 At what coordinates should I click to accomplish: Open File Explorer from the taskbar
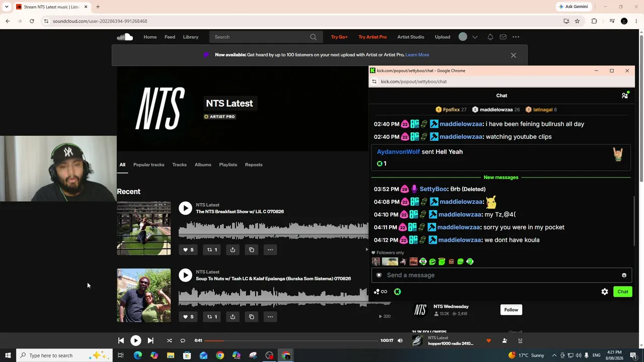[171, 355]
